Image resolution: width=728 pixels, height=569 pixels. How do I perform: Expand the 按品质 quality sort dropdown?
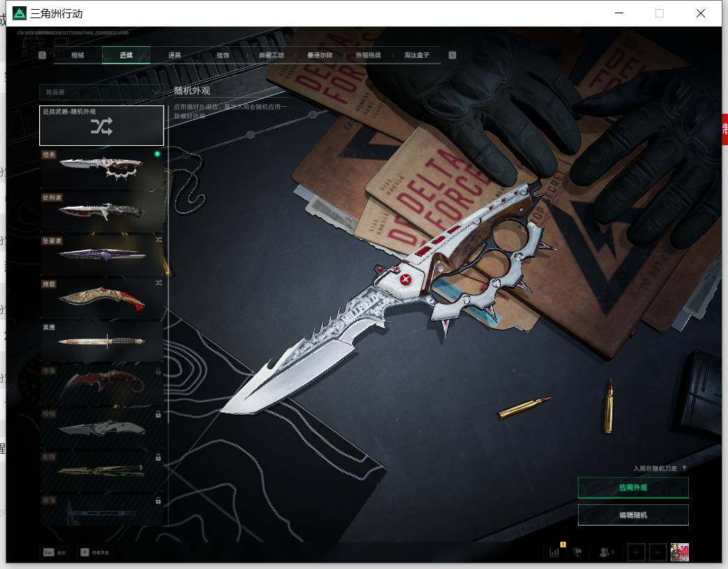click(101, 92)
